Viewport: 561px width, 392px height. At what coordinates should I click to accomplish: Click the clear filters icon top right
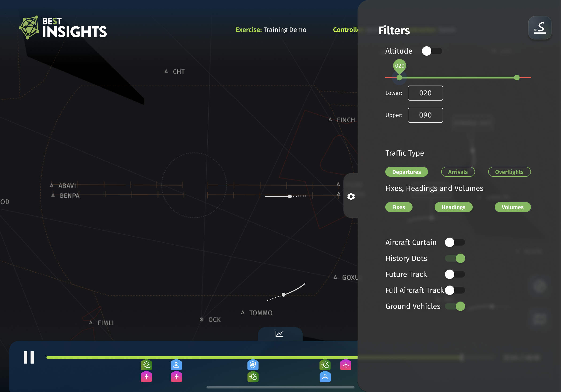click(x=539, y=28)
